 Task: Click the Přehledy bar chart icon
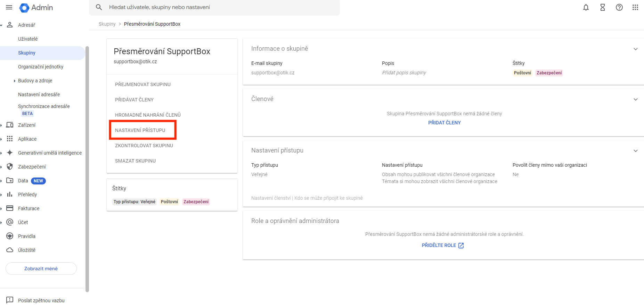pyautogui.click(x=10, y=194)
